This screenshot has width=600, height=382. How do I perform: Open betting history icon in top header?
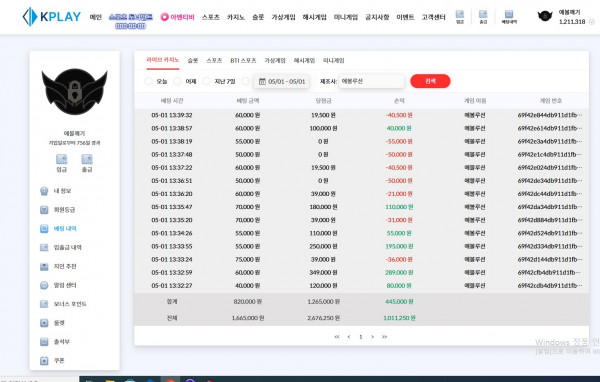[x=509, y=17]
